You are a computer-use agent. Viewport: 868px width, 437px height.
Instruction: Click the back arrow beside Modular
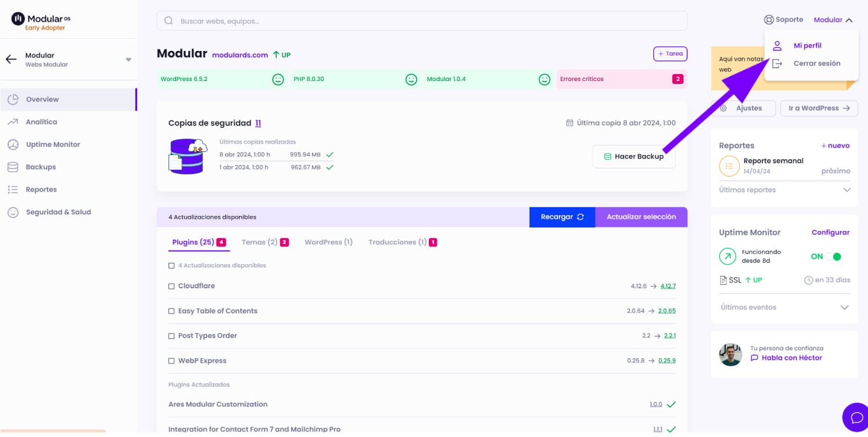[11, 59]
